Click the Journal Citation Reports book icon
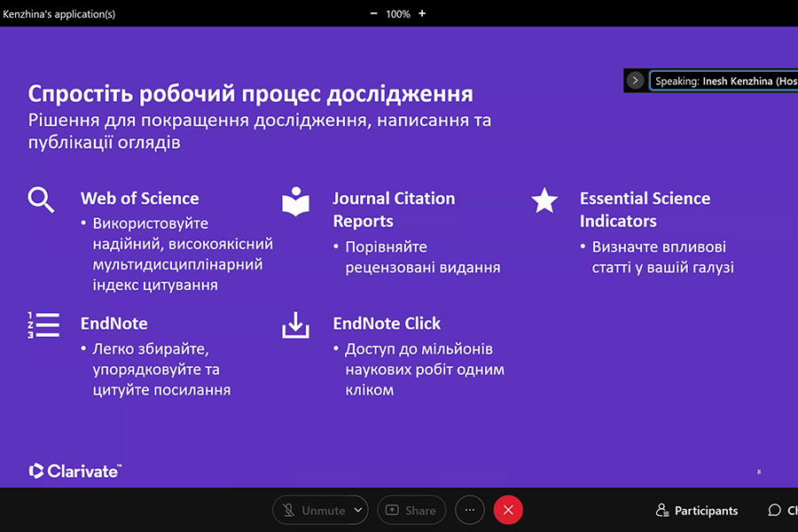798x532 pixels. coord(295,201)
